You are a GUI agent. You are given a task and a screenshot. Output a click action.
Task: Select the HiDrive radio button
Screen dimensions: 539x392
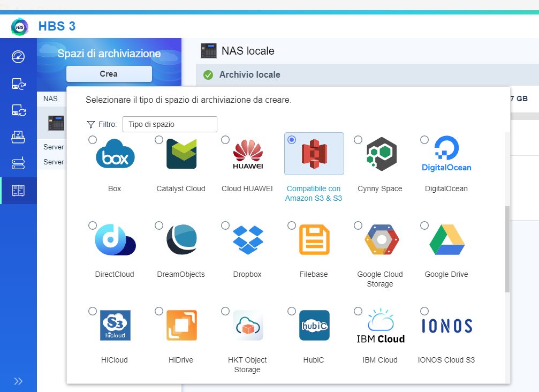coord(159,311)
